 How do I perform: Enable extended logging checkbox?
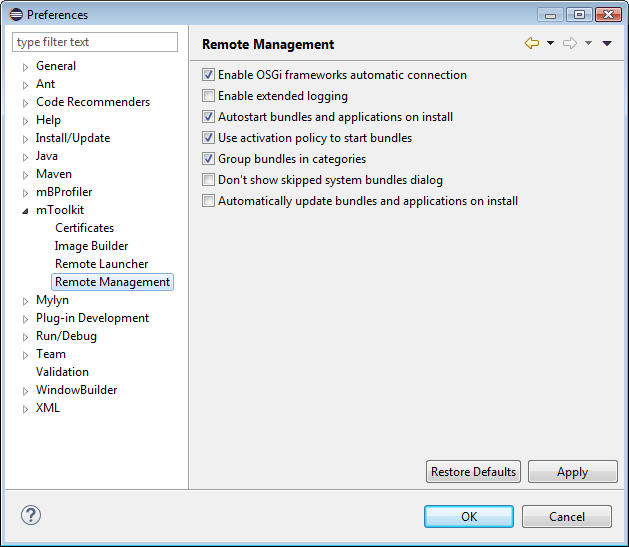(209, 96)
